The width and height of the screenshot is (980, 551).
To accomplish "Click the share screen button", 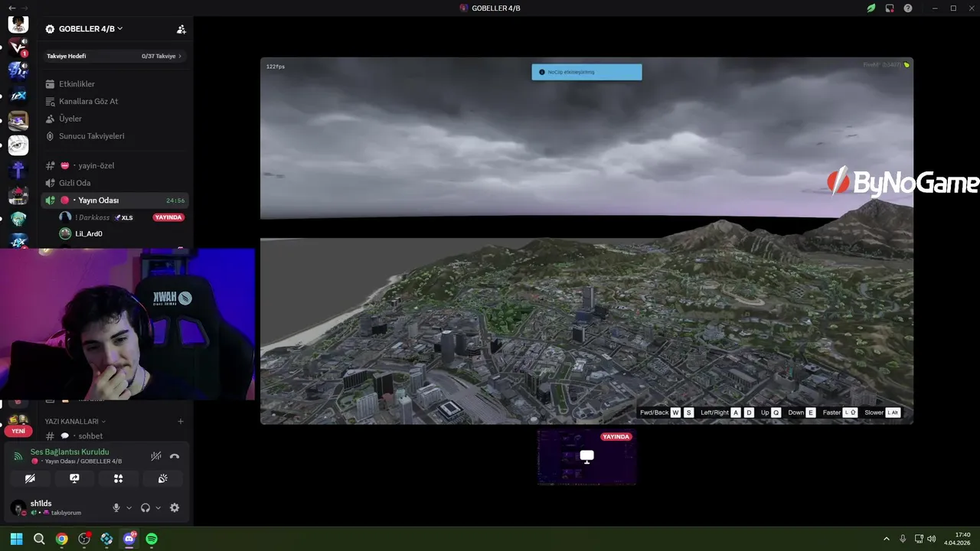I will (x=74, y=478).
